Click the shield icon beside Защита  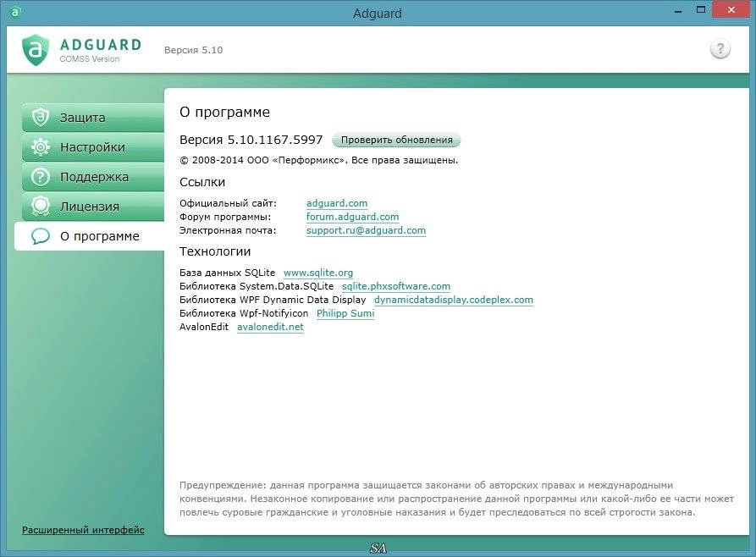(x=41, y=117)
